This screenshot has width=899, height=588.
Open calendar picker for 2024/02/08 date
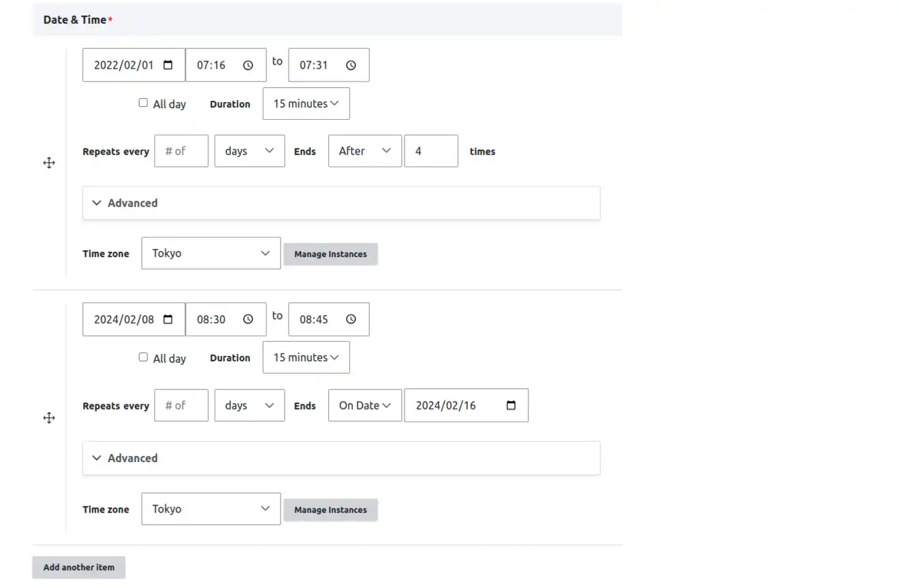pyautogui.click(x=168, y=319)
